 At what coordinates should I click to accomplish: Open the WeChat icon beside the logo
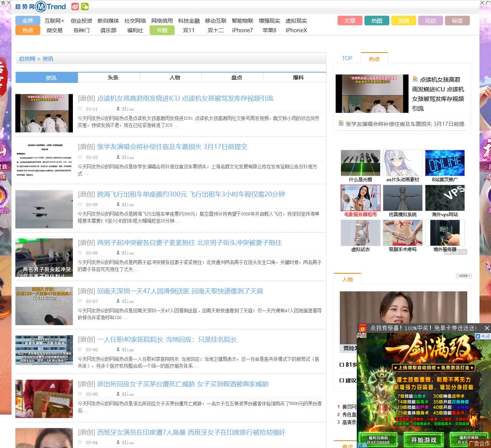tap(84, 7)
